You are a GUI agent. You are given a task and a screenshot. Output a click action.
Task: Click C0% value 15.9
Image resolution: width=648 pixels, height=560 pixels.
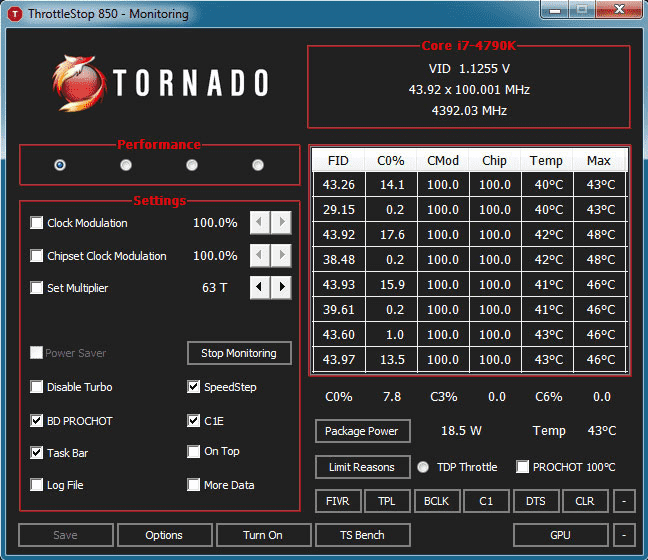pyautogui.click(x=391, y=285)
